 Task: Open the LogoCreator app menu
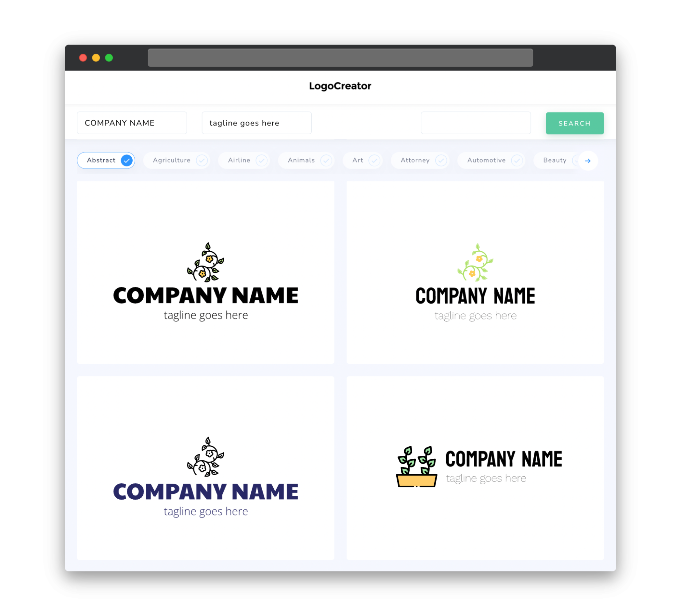pyautogui.click(x=340, y=85)
